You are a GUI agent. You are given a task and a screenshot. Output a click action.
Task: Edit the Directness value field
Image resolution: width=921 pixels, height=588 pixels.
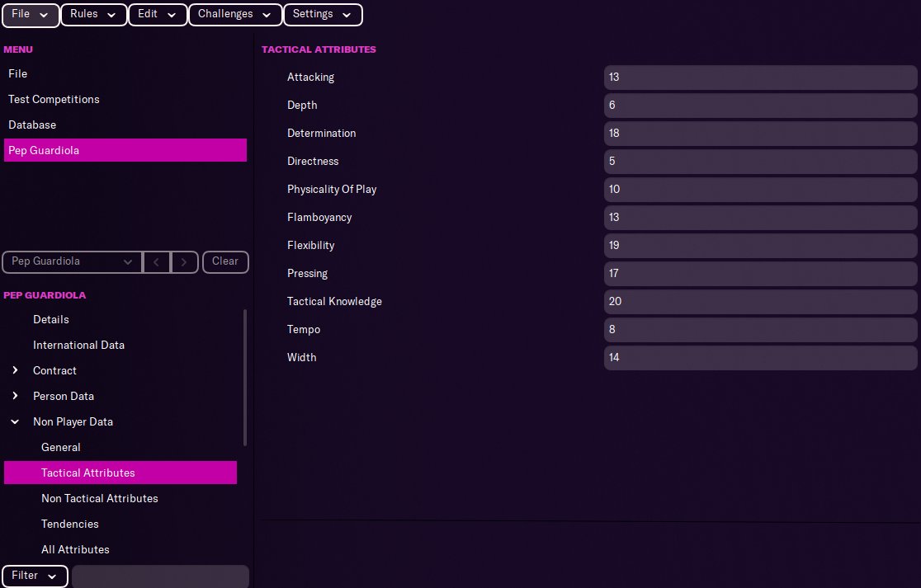click(x=760, y=162)
